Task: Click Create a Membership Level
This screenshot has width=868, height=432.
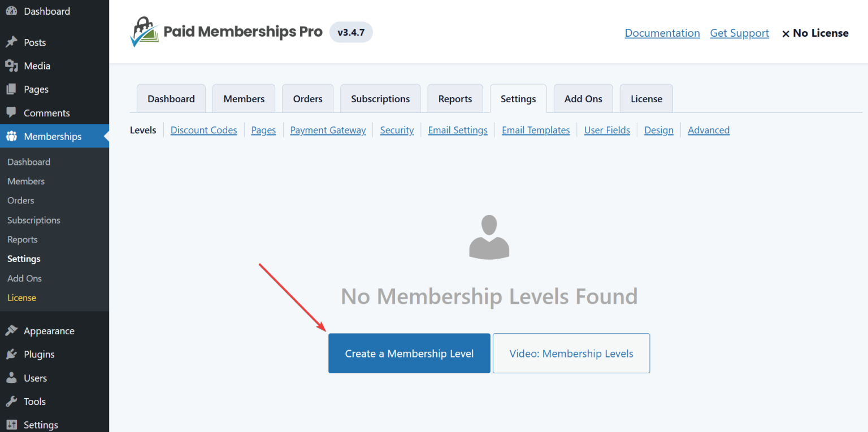Action: pyautogui.click(x=409, y=353)
